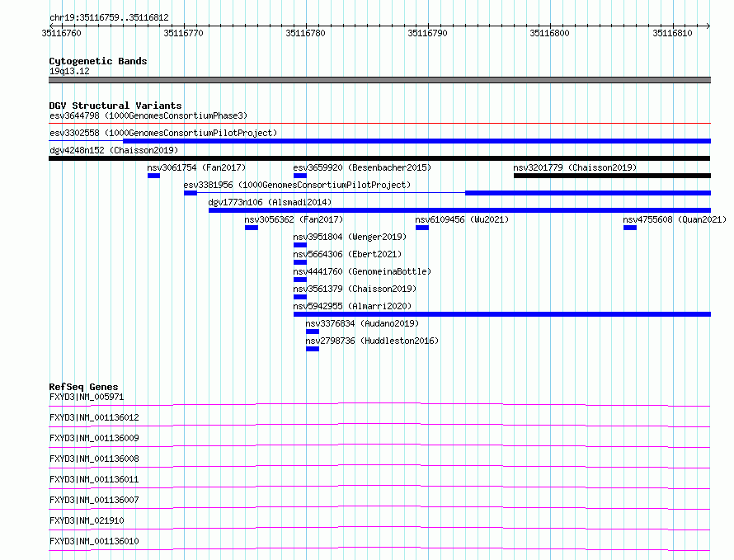Image resolution: width=734 pixels, height=560 pixels.
Task: Click the esv3644798 variant label
Action: pos(148,115)
